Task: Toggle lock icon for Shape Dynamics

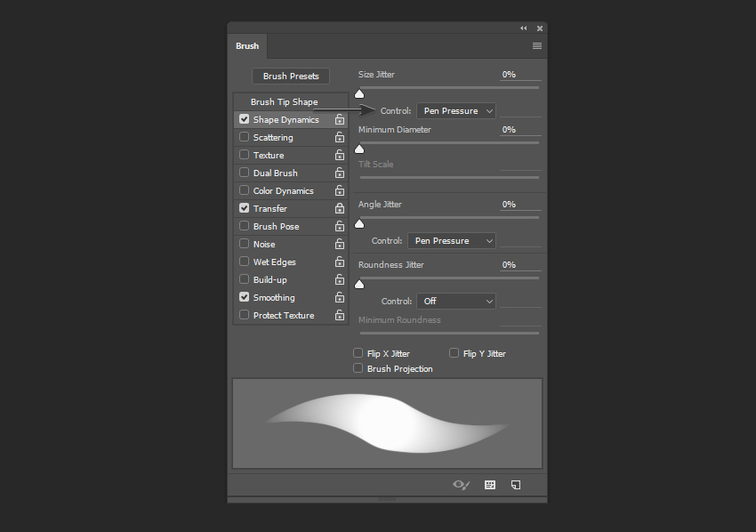Action: pos(340,119)
